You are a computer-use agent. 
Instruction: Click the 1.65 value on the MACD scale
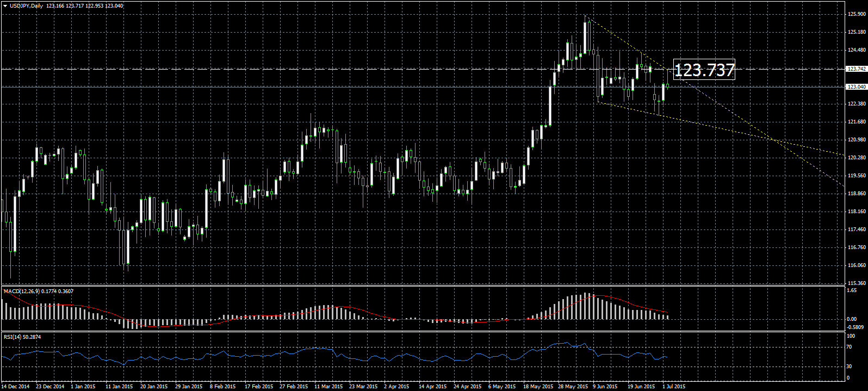click(852, 291)
